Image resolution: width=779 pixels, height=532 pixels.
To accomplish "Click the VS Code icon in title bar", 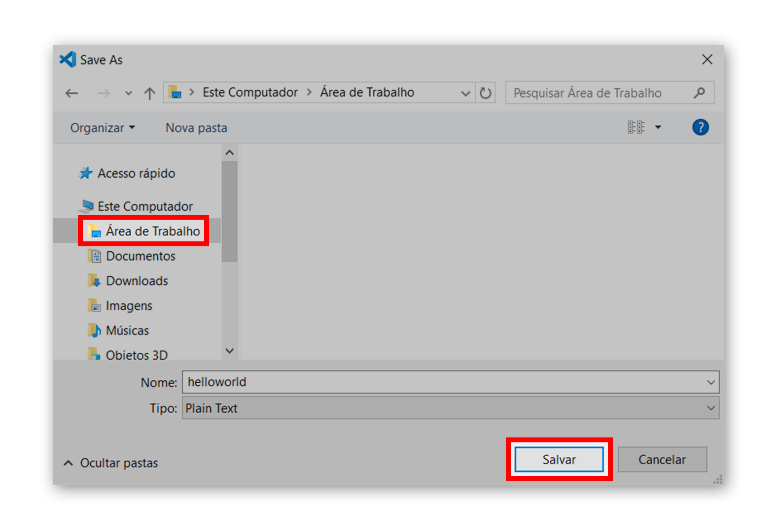I will coord(68,60).
